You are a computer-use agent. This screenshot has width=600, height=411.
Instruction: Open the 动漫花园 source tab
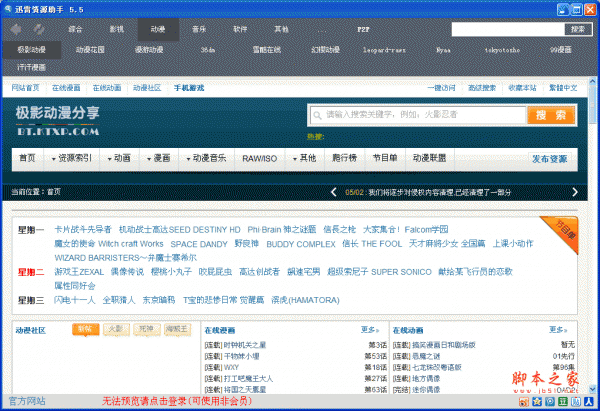click(90, 50)
